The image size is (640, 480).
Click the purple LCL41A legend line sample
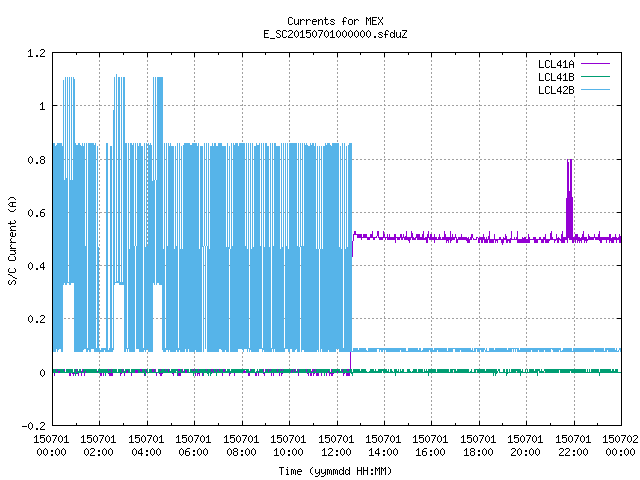point(595,64)
